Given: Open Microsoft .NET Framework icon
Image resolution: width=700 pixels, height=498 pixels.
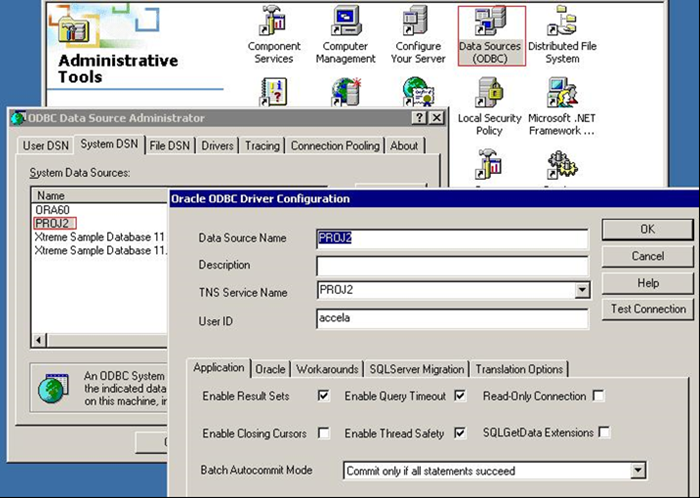Looking at the screenshot, I should coord(561,93).
